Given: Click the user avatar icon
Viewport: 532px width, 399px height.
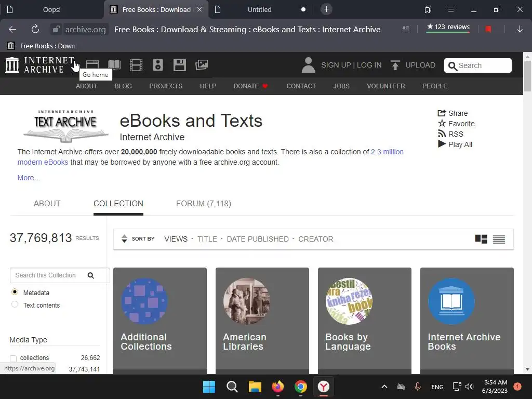Looking at the screenshot, I should [x=308, y=65].
